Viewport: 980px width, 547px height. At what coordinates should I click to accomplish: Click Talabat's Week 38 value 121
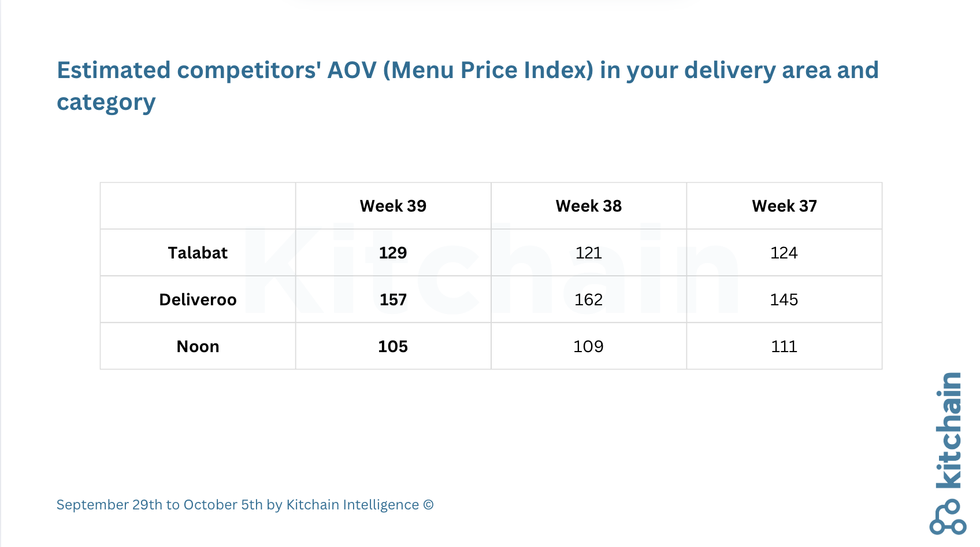point(588,253)
